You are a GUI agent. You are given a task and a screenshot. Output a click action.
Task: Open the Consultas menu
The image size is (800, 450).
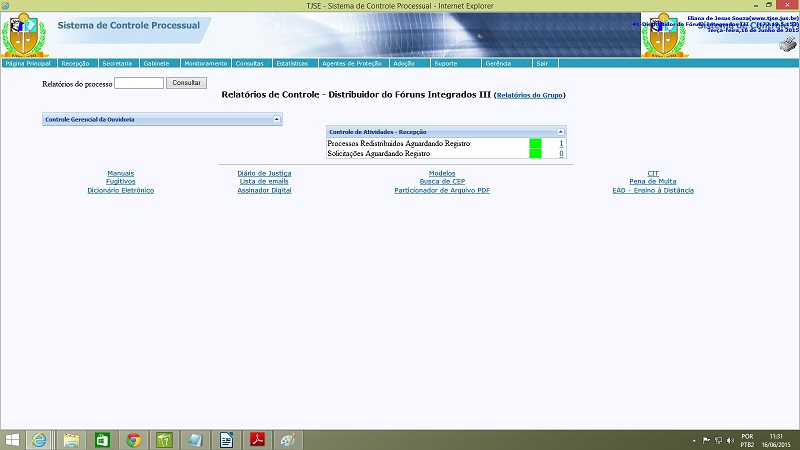point(249,63)
